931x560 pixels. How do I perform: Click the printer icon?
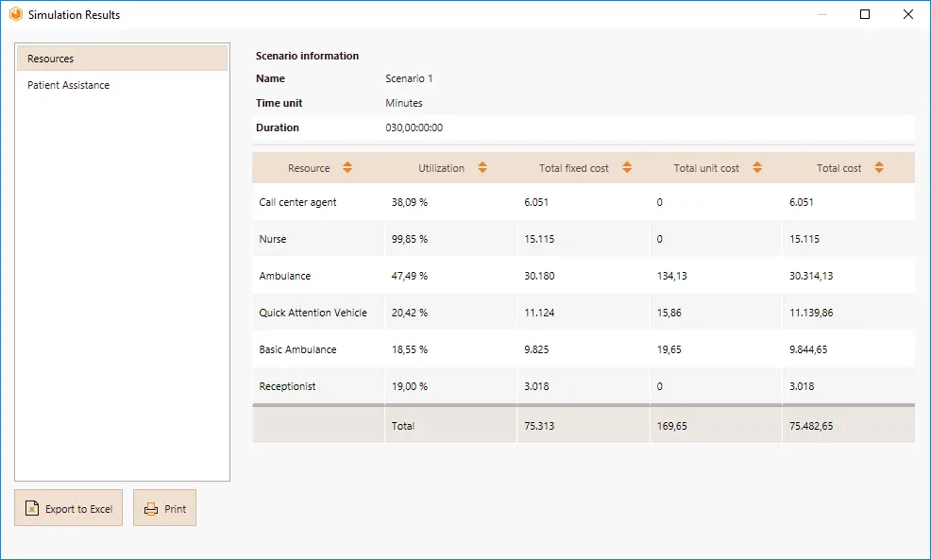point(151,509)
